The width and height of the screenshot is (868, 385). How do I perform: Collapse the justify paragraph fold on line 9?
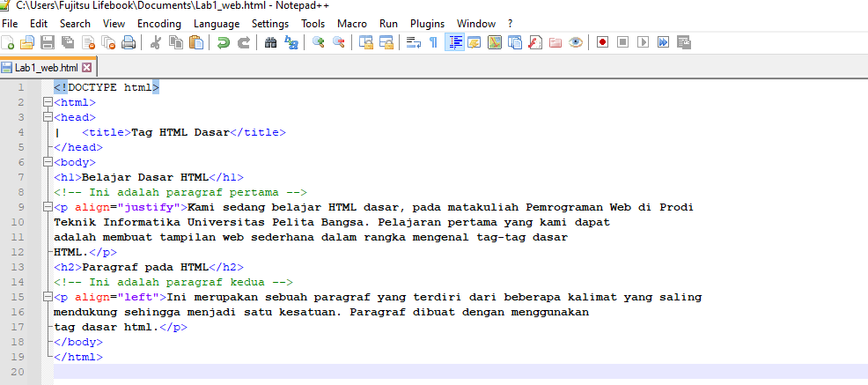(x=47, y=207)
